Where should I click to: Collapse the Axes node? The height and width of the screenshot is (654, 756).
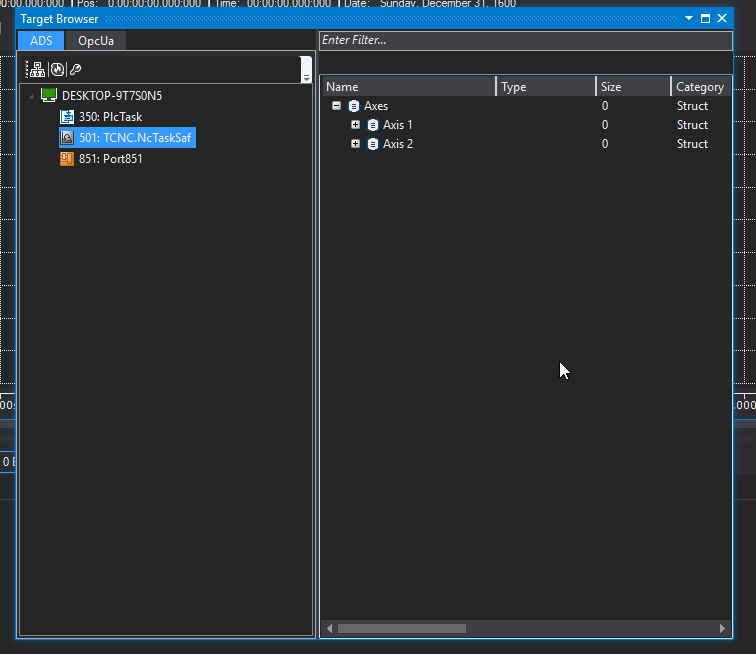337,106
